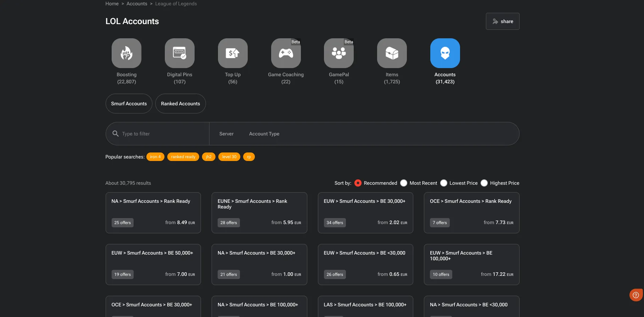
Task: Choose Highest Price sorting
Action: tap(484, 183)
